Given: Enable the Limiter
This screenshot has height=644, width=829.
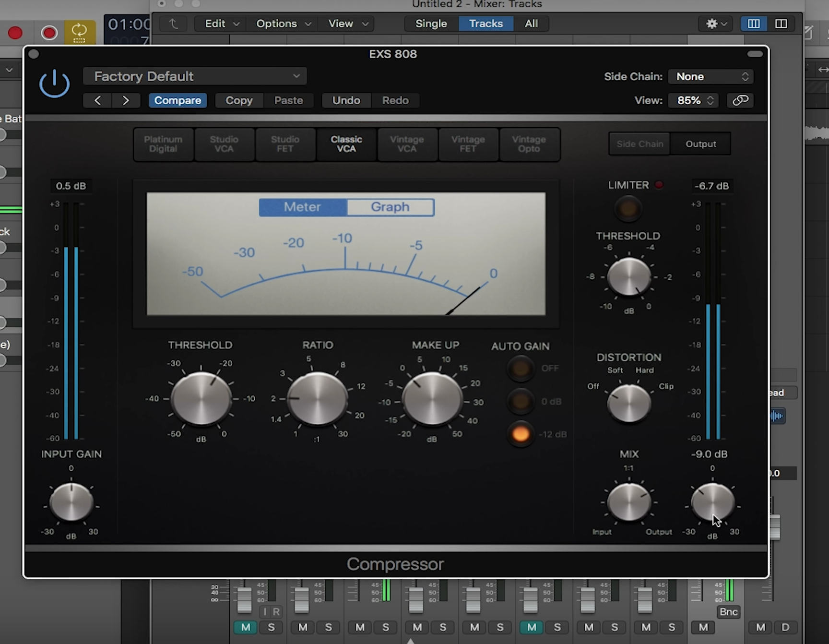Looking at the screenshot, I should tap(628, 208).
